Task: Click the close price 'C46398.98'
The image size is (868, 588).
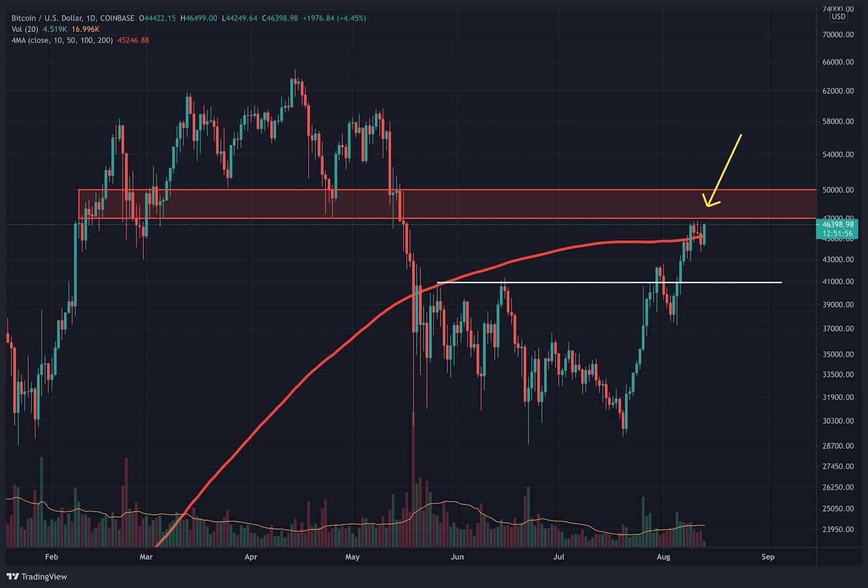Action: 280,18
